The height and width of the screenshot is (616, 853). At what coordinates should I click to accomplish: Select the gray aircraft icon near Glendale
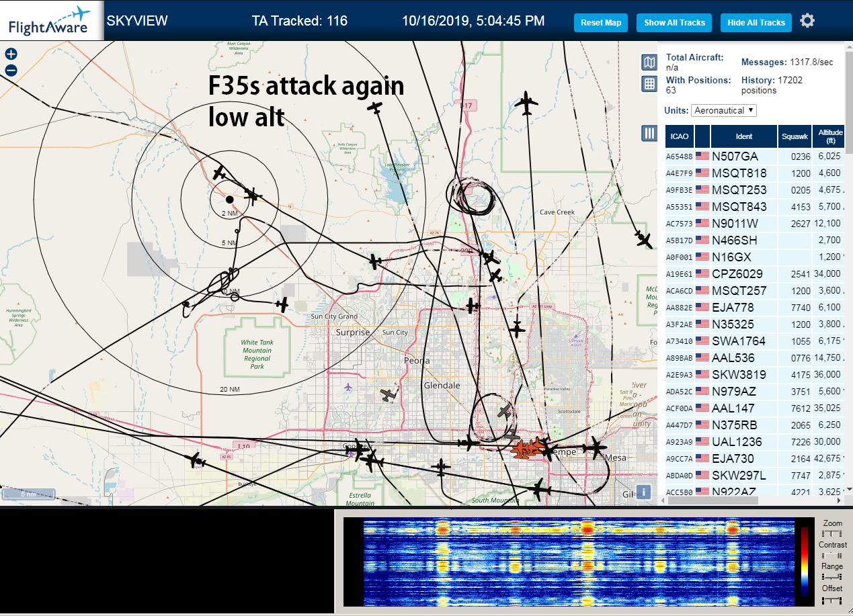coord(388,395)
